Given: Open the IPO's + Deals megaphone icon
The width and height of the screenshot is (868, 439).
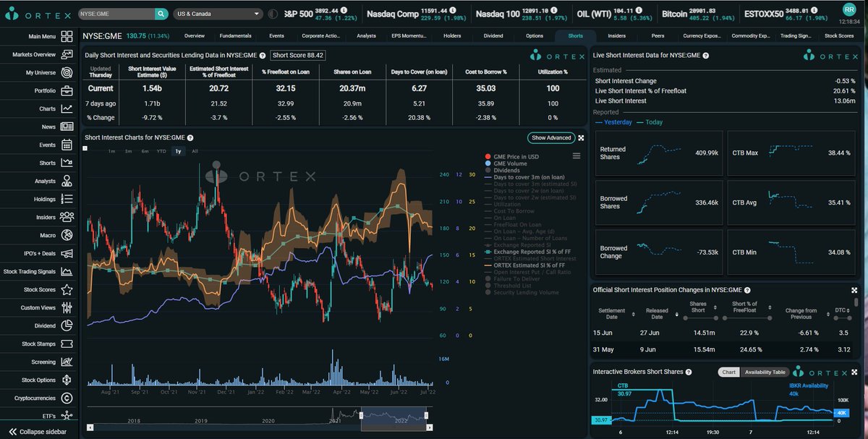Looking at the screenshot, I should click(67, 253).
